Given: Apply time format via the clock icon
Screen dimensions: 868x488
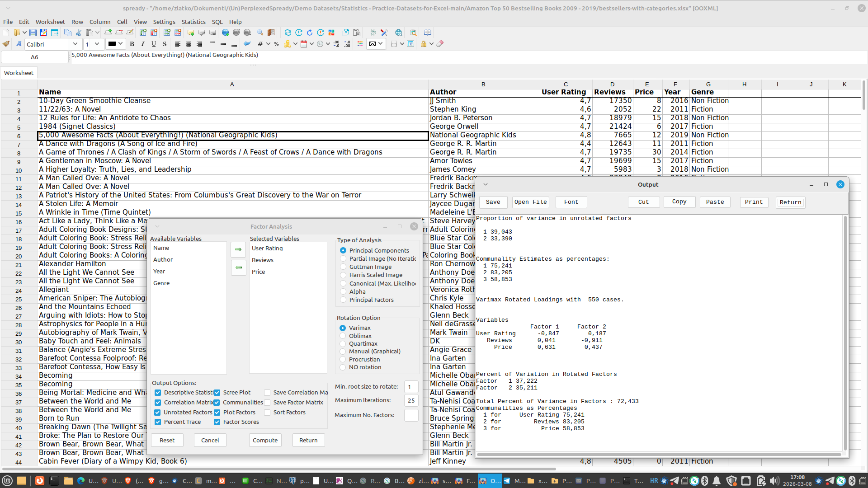Looking at the screenshot, I should (320, 44).
